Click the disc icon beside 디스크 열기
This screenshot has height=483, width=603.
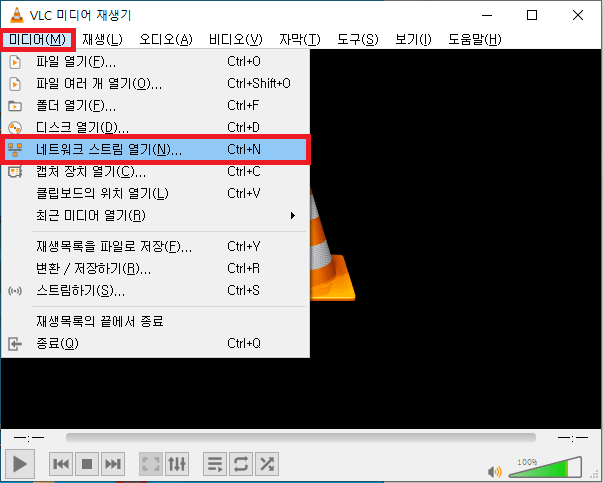coord(15,127)
